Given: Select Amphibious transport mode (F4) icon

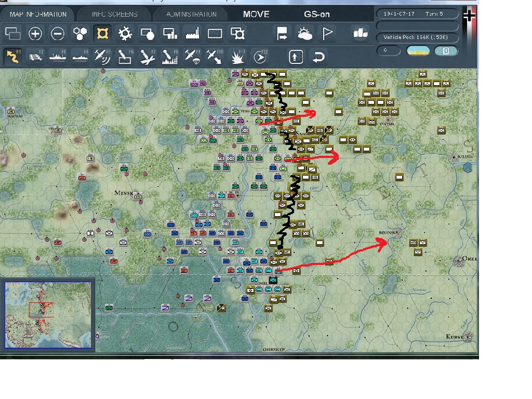Looking at the screenshot, I should [80, 57].
